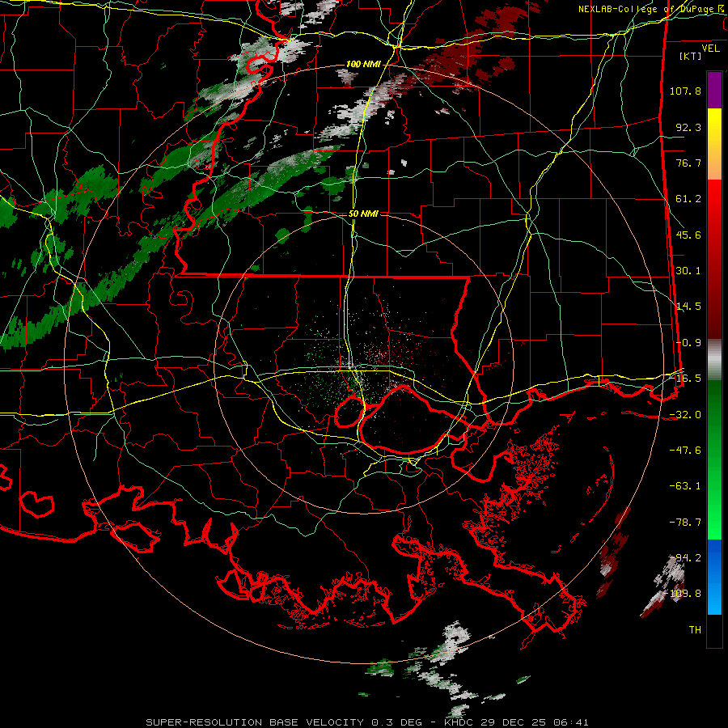
Task: Click the VEL legend title
Action: [x=710, y=48]
